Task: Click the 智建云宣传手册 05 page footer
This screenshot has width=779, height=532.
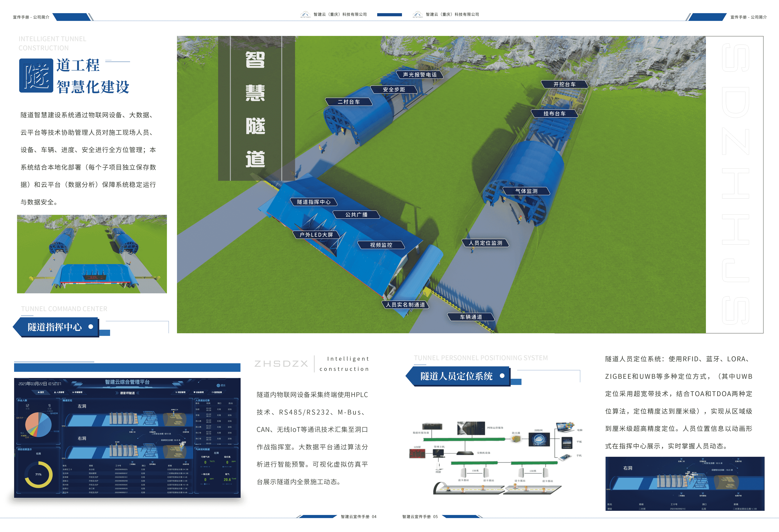Action: 420,517
